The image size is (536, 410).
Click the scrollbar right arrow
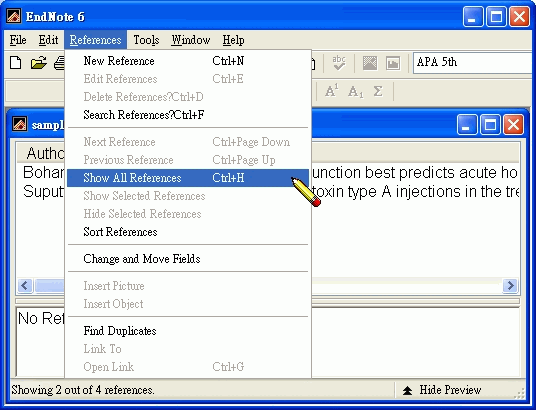(x=510, y=285)
